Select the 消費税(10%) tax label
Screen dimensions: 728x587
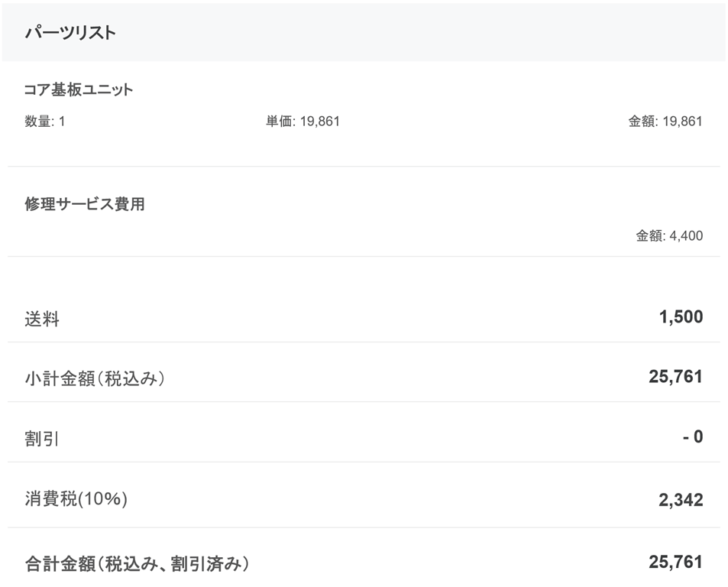coord(76,499)
